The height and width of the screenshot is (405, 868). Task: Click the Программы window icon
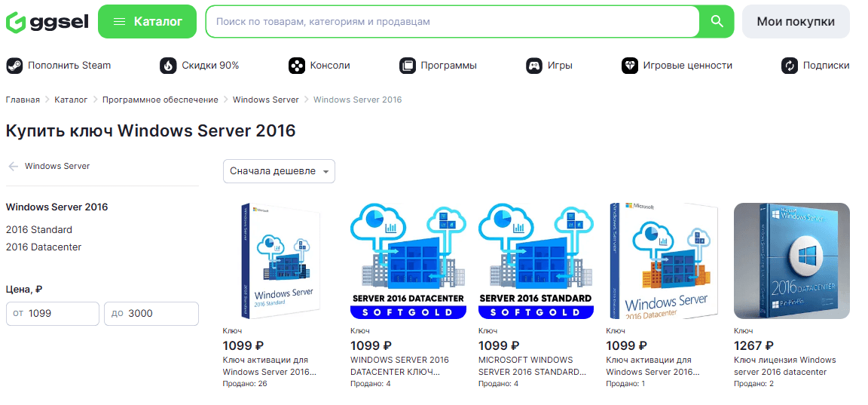408,66
